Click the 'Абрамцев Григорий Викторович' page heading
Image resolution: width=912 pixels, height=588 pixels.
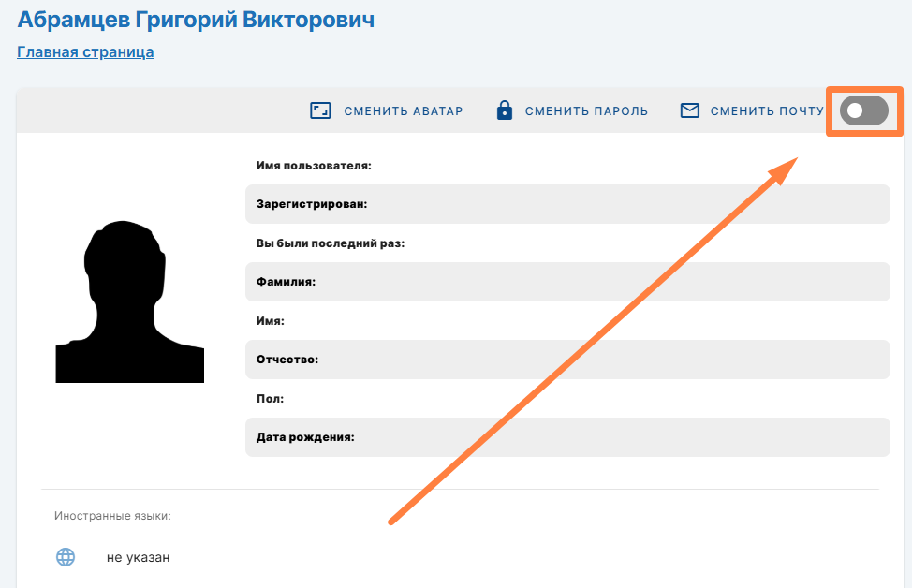tap(196, 20)
